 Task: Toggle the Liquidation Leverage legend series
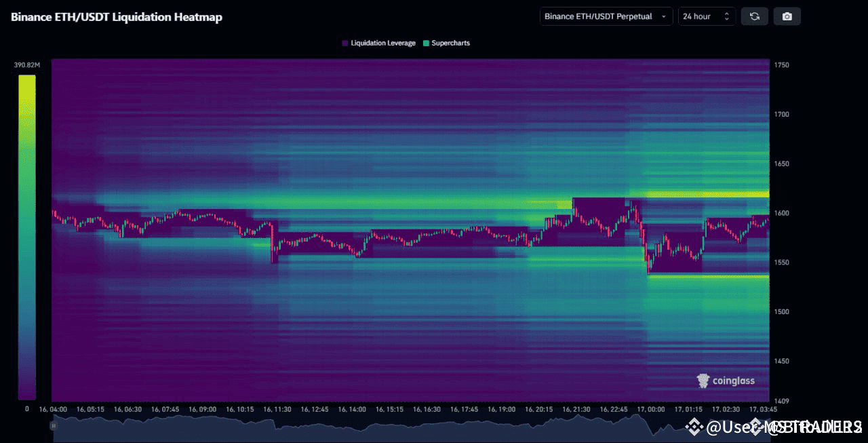[379, 43]
